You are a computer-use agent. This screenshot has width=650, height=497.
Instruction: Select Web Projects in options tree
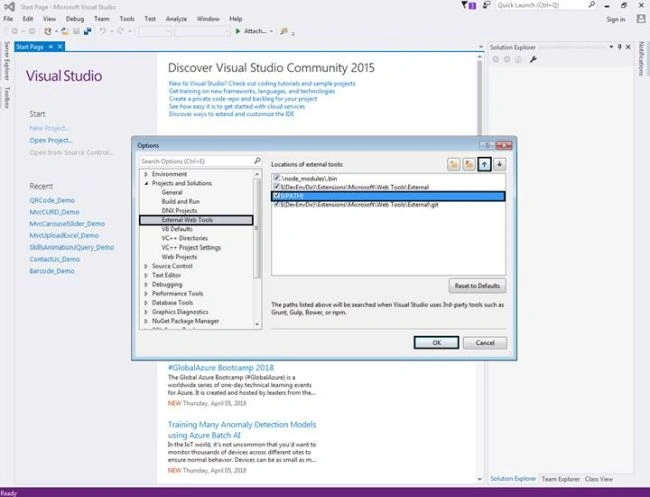pyautogui.click(x=179, y=257)
